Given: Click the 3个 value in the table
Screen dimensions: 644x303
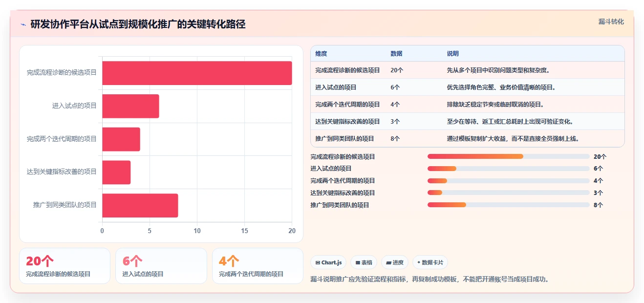Looking at the screenshot, I should (395, 122).
